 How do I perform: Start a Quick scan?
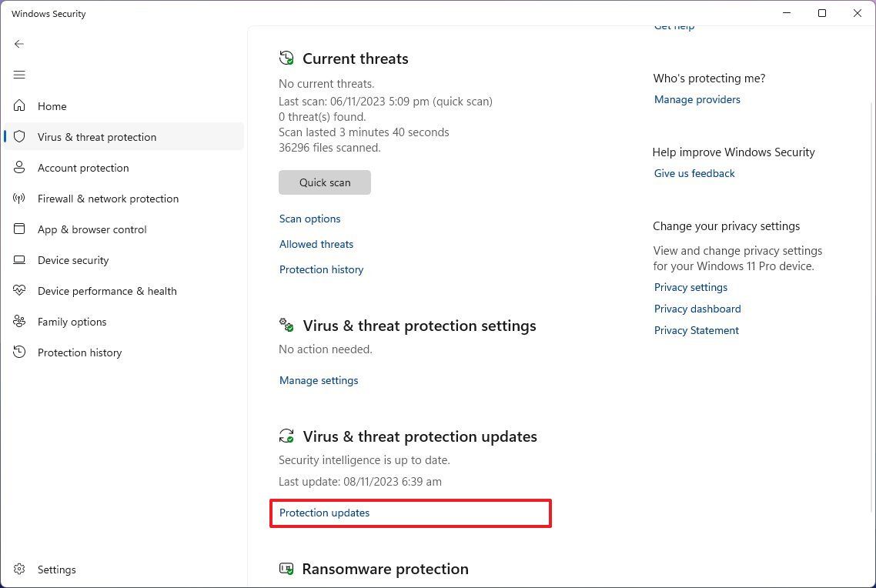click(324, 182)
